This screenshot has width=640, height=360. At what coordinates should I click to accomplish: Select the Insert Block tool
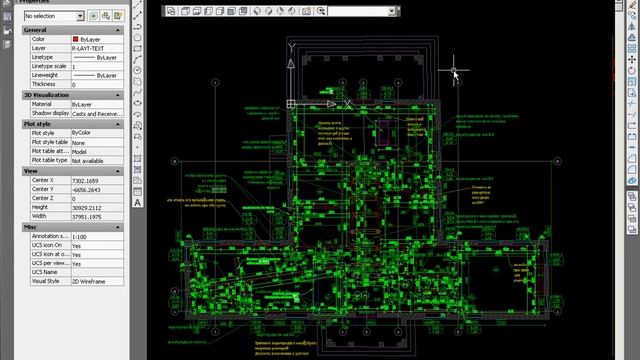pos(138,125)
